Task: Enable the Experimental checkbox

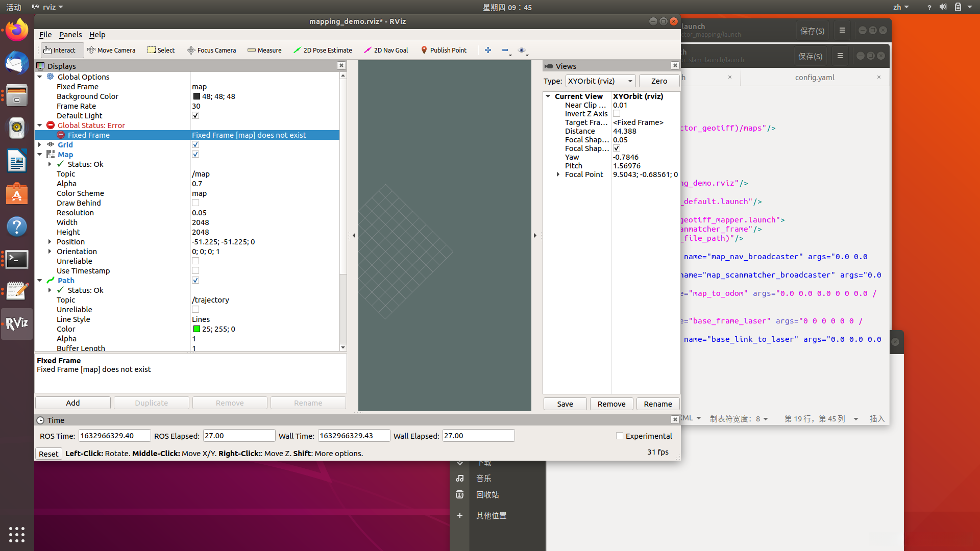Action: tap(620, 436)
